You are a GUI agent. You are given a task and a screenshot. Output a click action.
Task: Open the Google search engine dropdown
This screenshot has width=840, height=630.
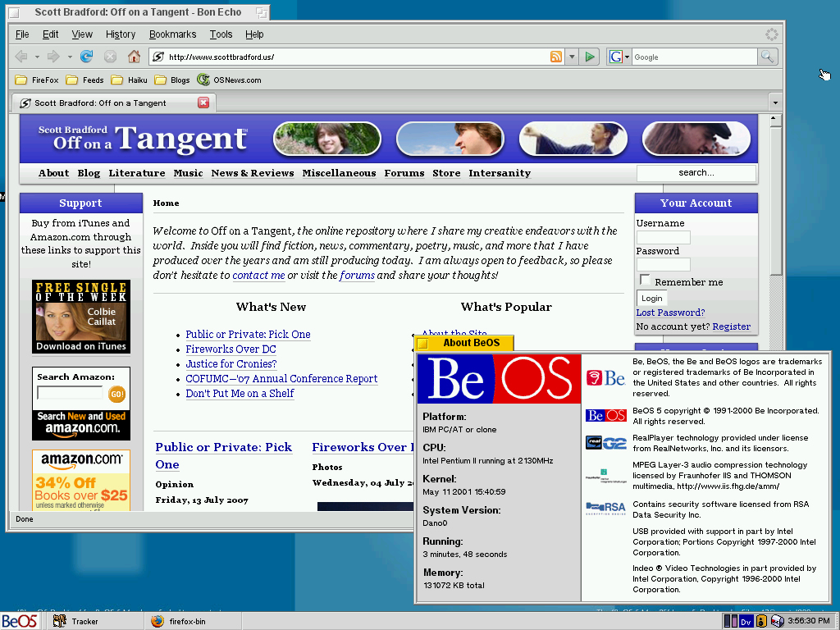[x=619, y=57]
